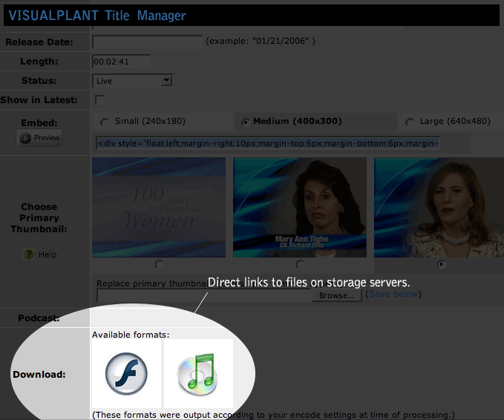Click the example date text '01/21/2006'
This screenshot has height=420, width=504.
281,41
